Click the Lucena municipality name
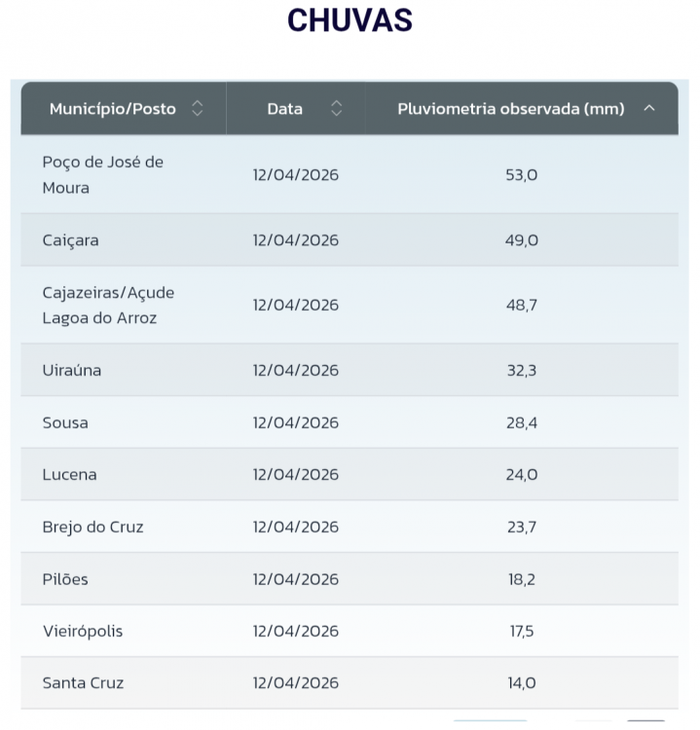Viewport: 700px width, 730px height. pyautogui.click(x=69, y=475)
